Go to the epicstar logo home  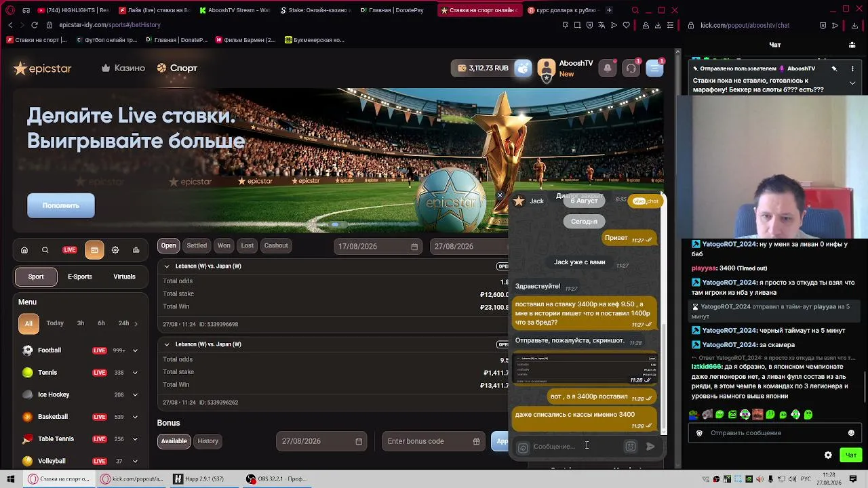tap(42, 68)
